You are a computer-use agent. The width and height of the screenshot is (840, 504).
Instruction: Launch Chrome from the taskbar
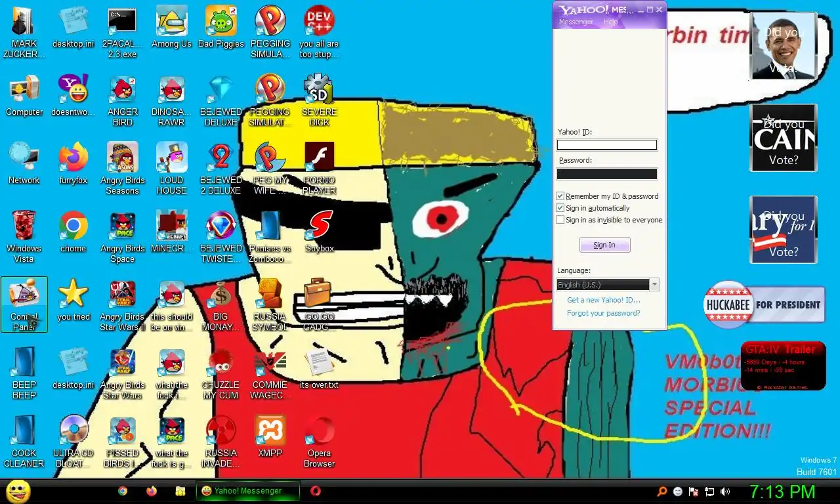123,491
